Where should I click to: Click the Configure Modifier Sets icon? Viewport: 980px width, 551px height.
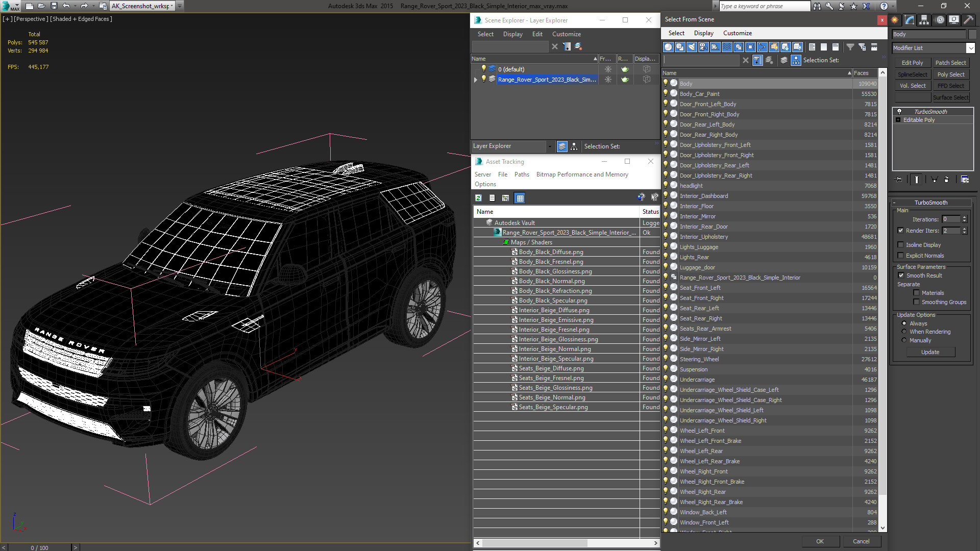pyautogui.click(x=965, y=180)
